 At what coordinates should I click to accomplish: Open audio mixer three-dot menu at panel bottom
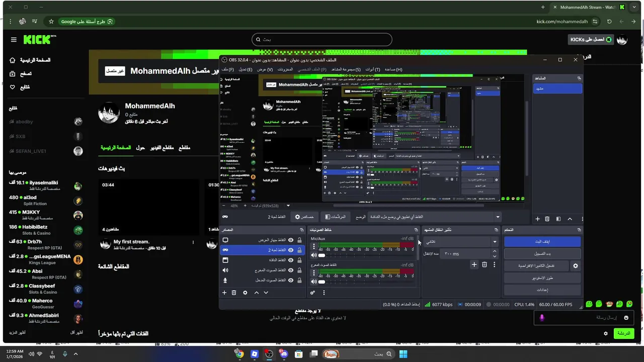tap(324, 293)
